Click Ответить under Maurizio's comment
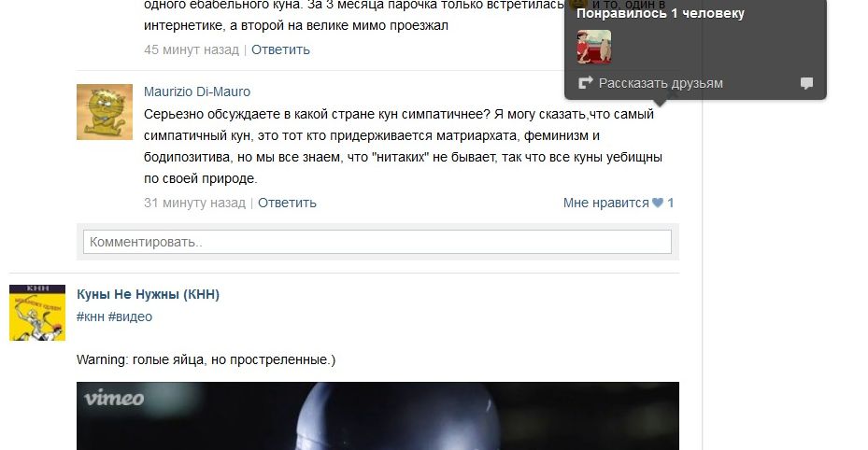Screen dimensions: 868x450 (287, 203)
